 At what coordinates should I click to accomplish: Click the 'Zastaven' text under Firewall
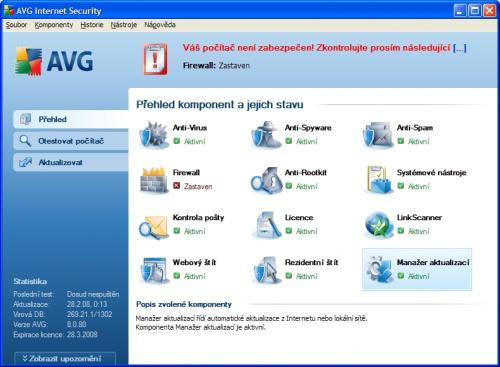198,186
